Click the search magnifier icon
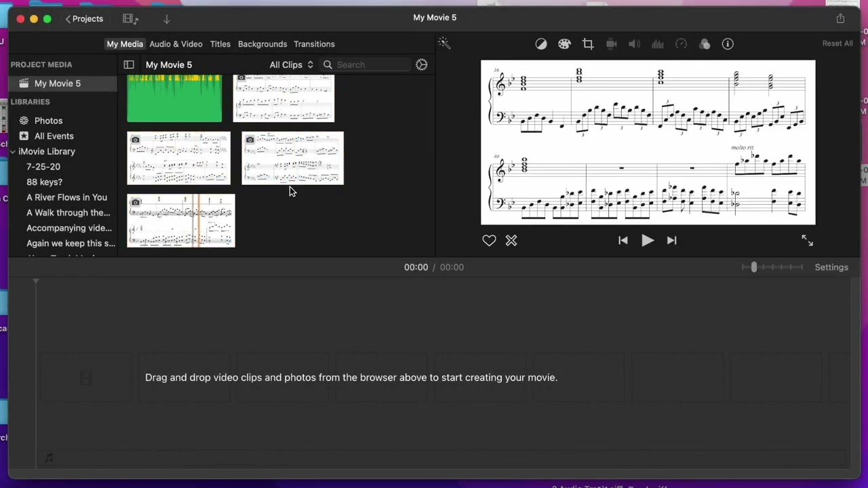 click(328, 64)
